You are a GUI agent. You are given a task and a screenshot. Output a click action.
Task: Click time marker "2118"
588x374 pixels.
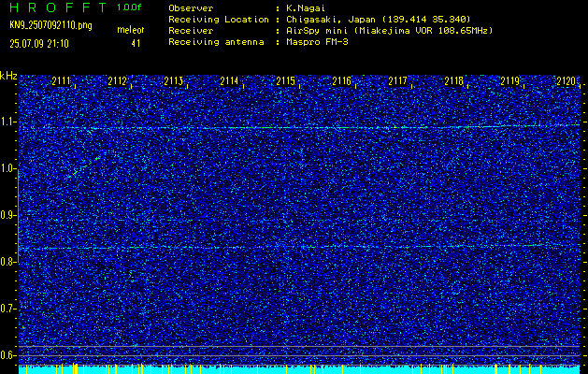[x=453, y=81]
